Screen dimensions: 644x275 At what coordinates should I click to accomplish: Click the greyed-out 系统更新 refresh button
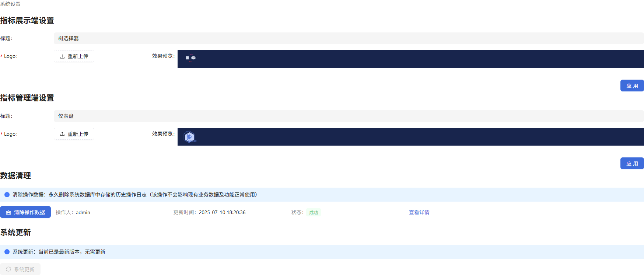tap(20, 269)
